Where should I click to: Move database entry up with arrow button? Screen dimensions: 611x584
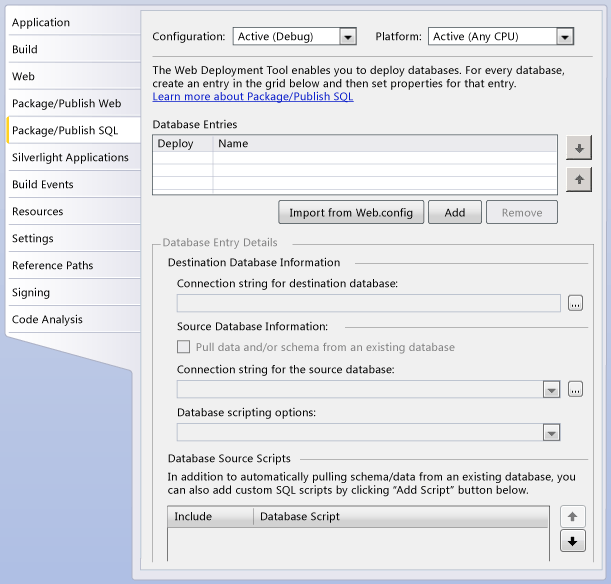578,180
